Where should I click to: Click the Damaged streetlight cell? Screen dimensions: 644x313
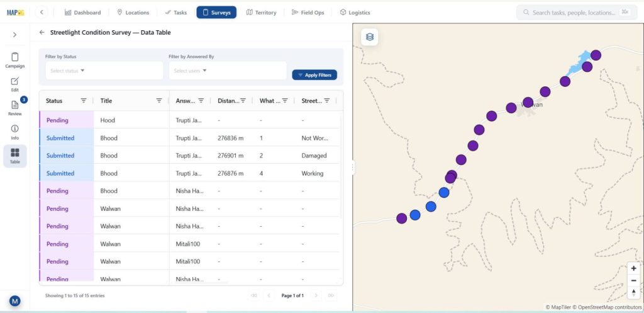(x=314, y=156)
